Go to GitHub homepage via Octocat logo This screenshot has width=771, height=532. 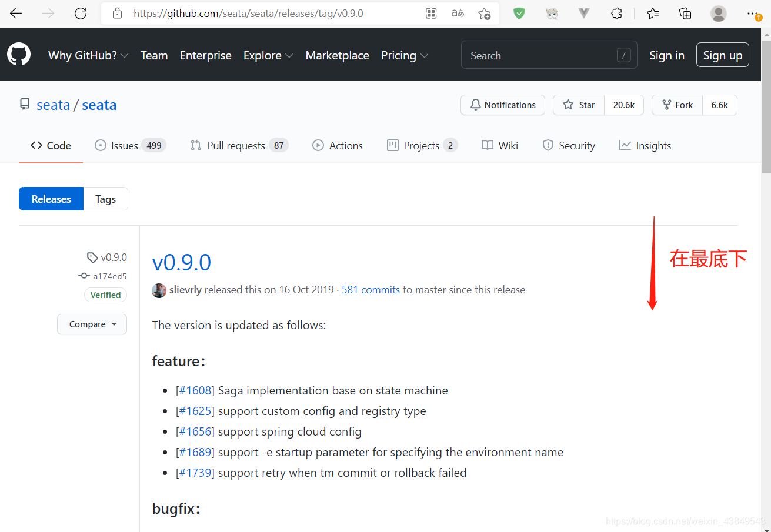[x=19, y=55]
